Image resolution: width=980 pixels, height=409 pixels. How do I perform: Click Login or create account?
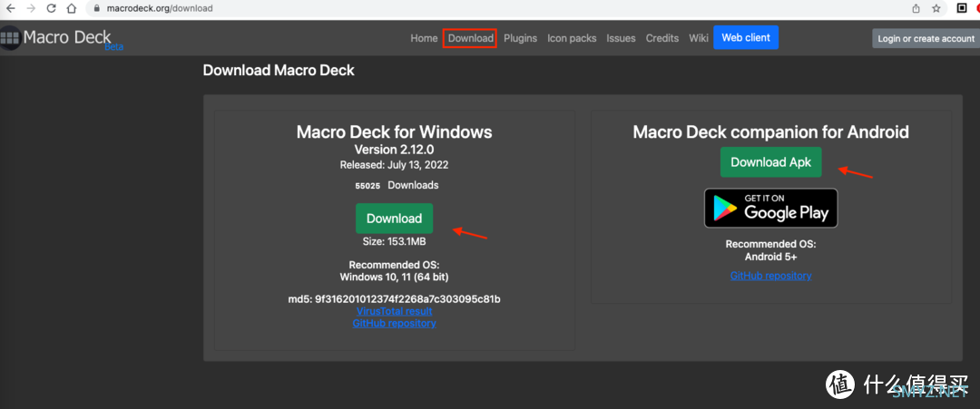pos(926,38)
